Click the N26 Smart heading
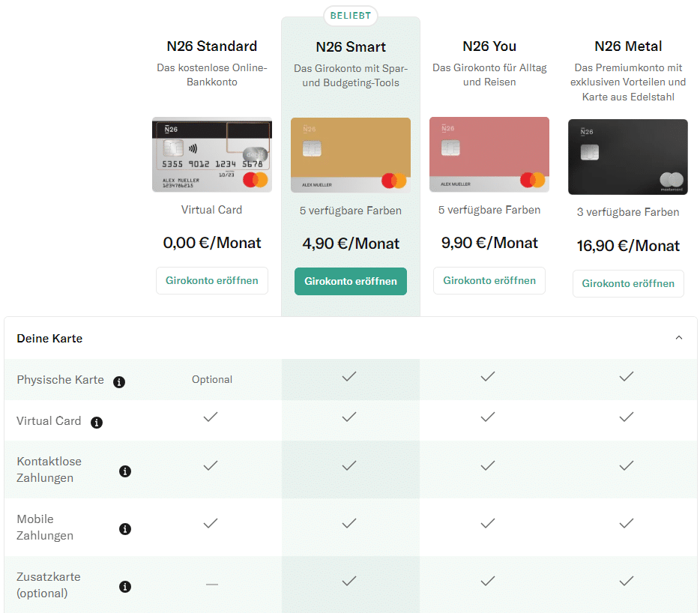The height and width of the screenshot is (613, 700). (x=351, y=47)
